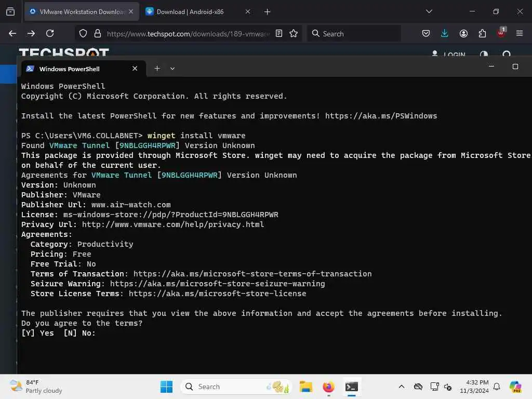Switch to Download | Android-x86 tab

[x=198, y=12]
